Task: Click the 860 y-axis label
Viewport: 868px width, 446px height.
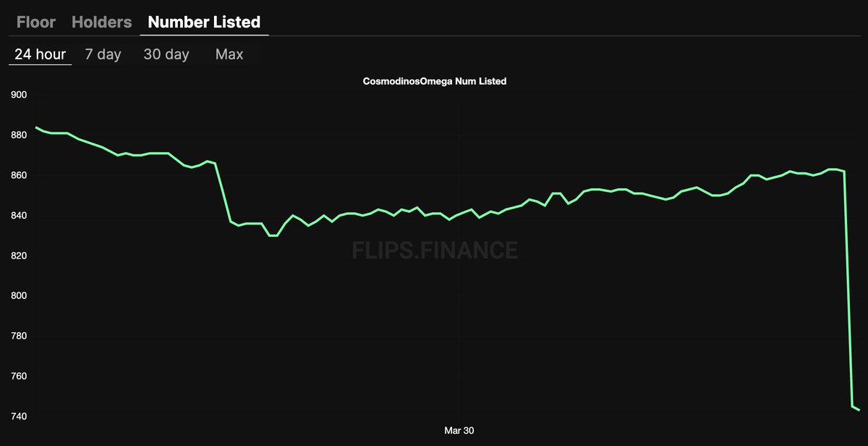Action: click(19, 175)
